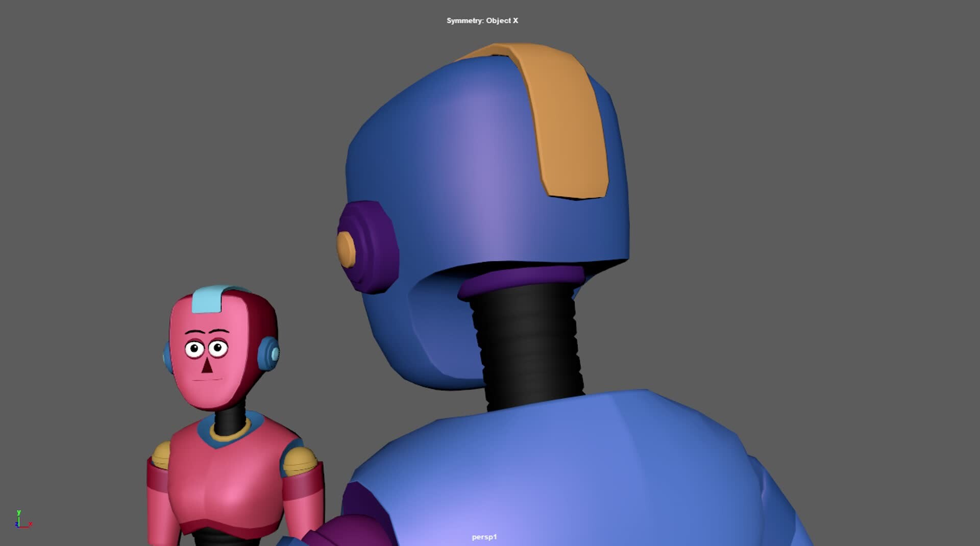Click the Y axis label on the view gizmo
Screen dimensions: 980x546
point(19,513)
